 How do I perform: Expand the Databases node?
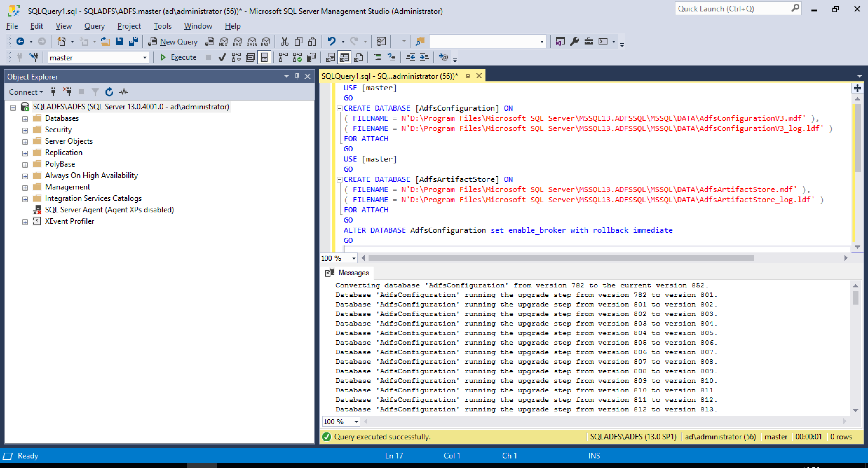(25, 118)
